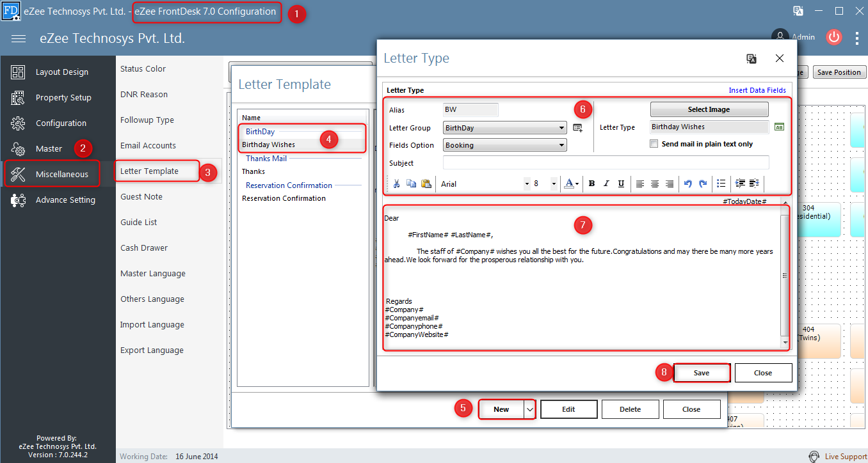The width and height of the screenshot is (868, 463).
Task: Enable Send mail in plain text only
Action: (654, 144)
